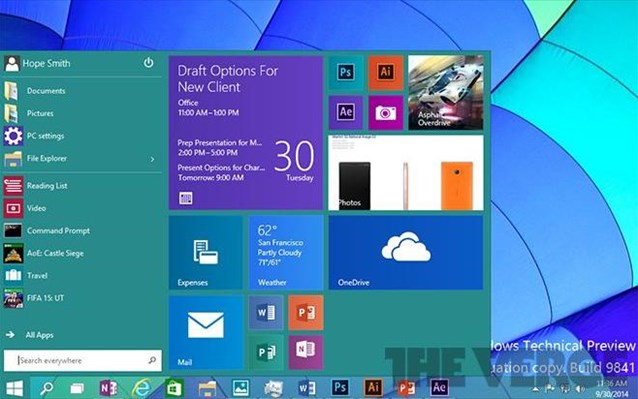Open Store from the taskbar
Image resolution: width=638 pixels, height=399 pixels.
pyautogui.click(x=174, y=388)
